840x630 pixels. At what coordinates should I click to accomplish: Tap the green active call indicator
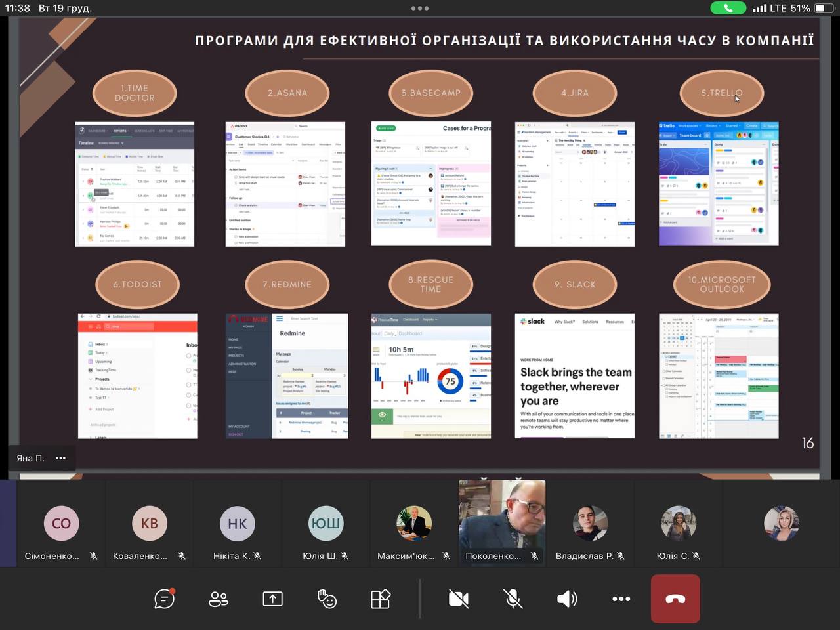tap(728, 9)
